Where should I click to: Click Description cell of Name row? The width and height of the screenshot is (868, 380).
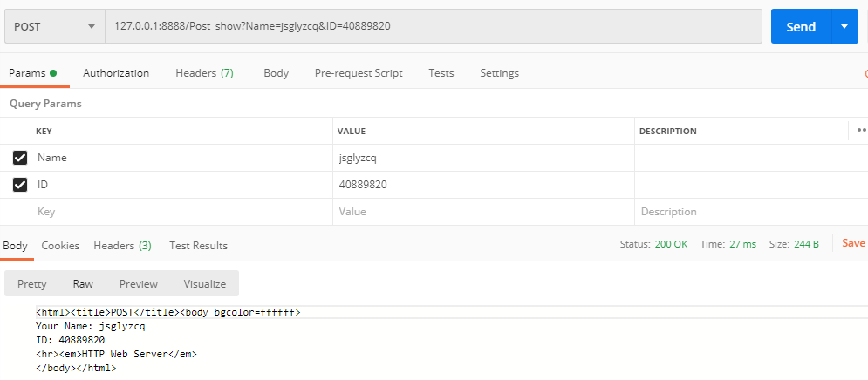[751, 158]
